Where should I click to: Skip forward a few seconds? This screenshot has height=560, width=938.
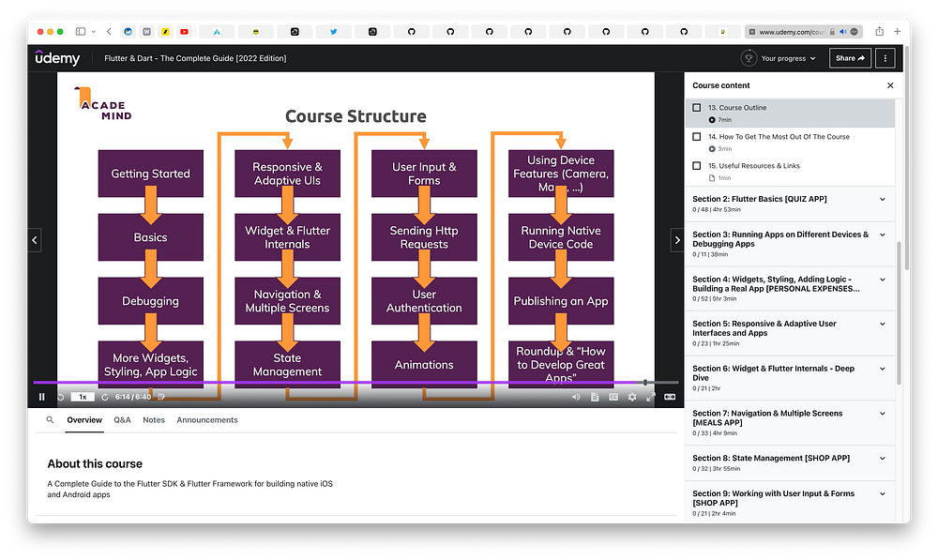[x=105, y=397]
